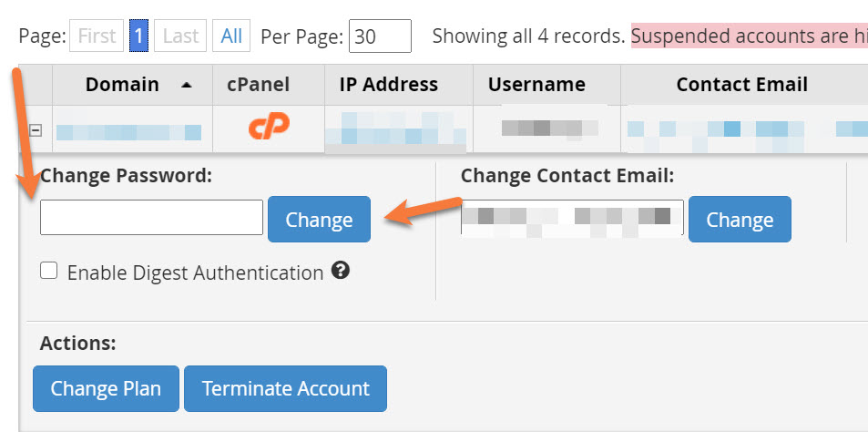Enable Digest Authentication checkbox

tap(49, 271)
